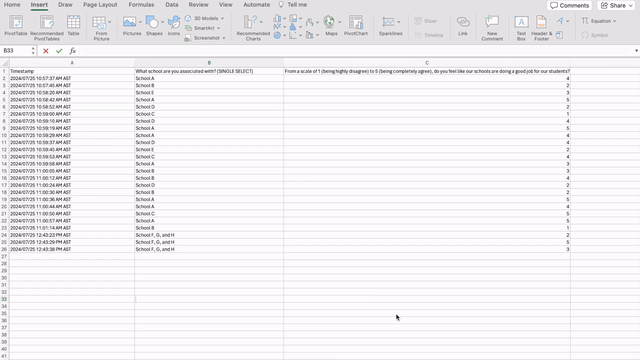Screen dimensions: 640x360
Task: Insert a Maps chart
Action: click(330, 27)
